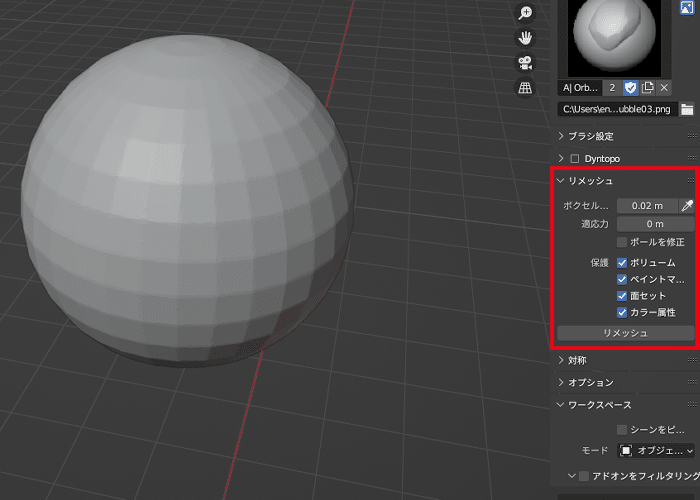Viewport: 700px width, 500px height.
Task: Adjust the 適応力 value field 0 m
Action: coord(655,224)
